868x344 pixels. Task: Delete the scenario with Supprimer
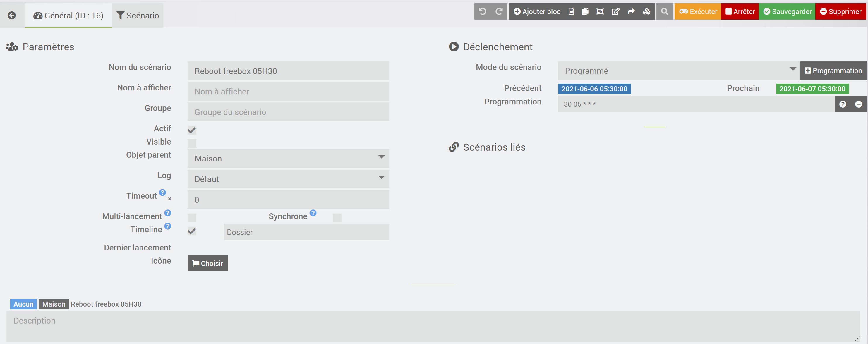[841, 11]
